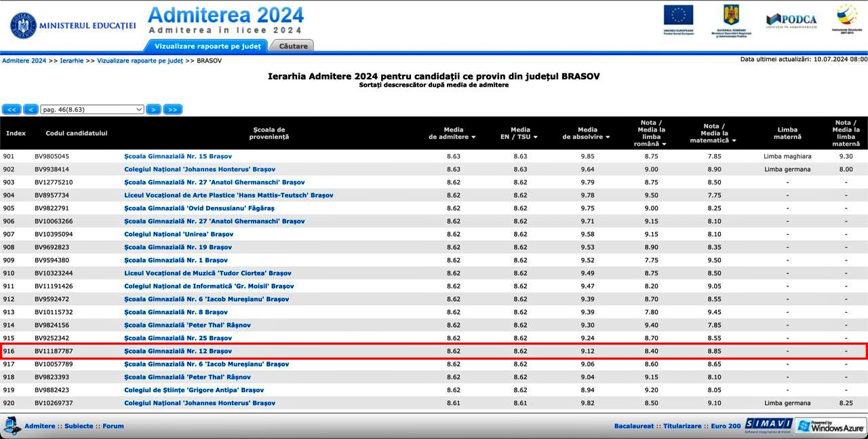Sort by Media de admitere column
The image size is (868, 439).
click(x=453, y=133)
